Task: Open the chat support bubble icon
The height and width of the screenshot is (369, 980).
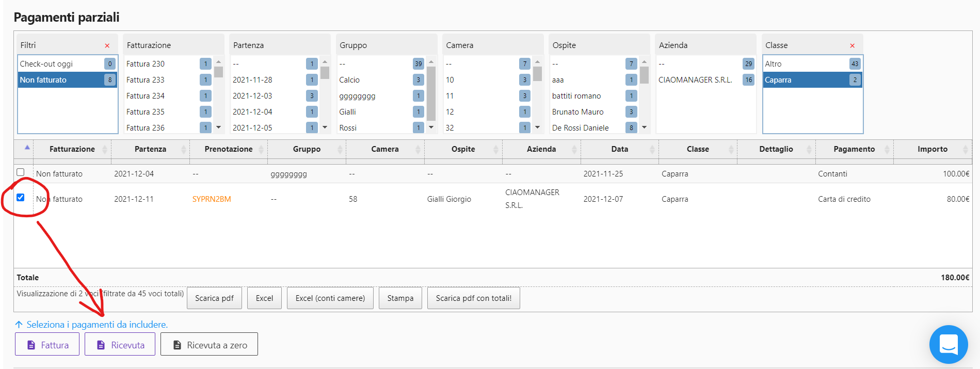Action: tap(948, 344)
